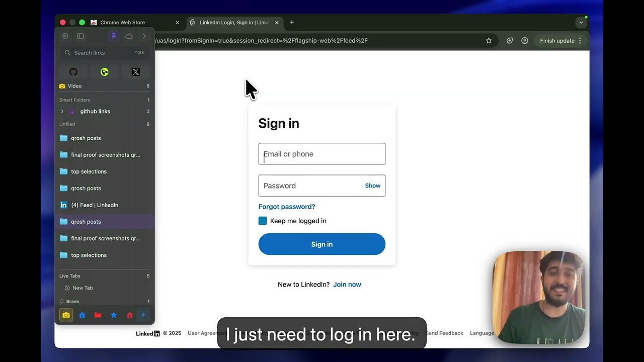Viewport: 644px width, 362px height.
Task: Click the cloud sync icon
Action: point(129,36)
